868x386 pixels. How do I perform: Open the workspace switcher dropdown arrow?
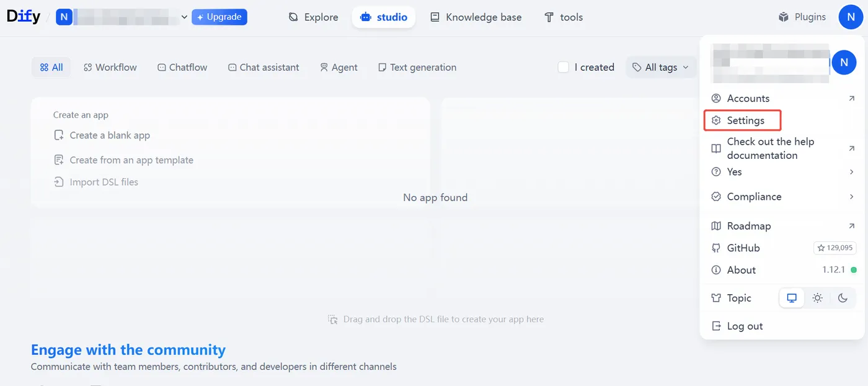tap(184, 17)
